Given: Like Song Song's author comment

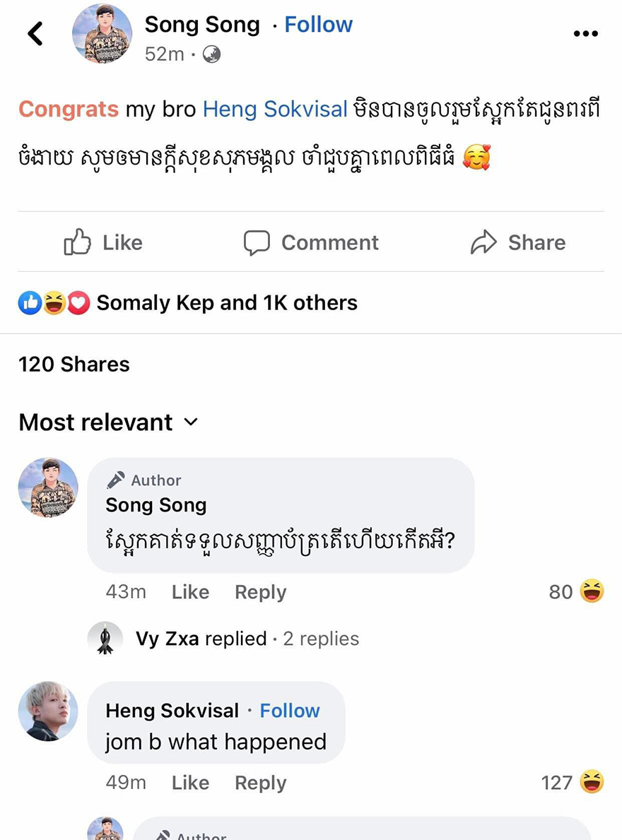Looking at the screenshot, I should click(190, 592).
